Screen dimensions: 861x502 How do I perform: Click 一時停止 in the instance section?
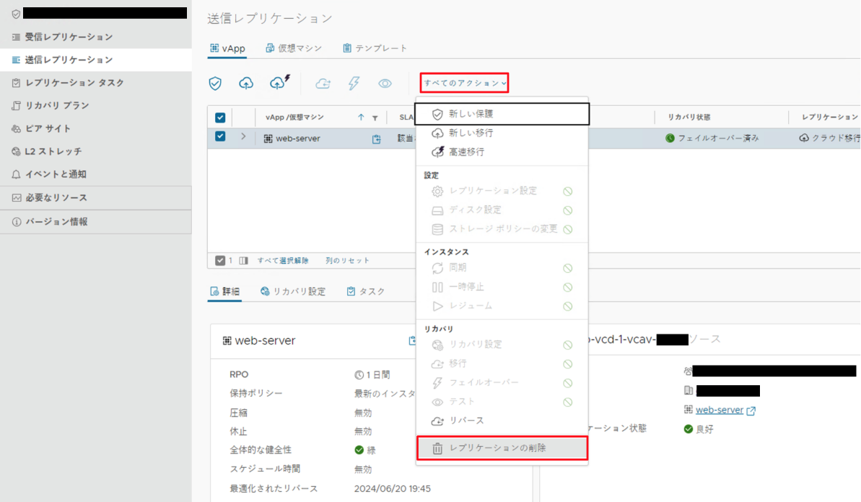pyautogui.click(x=502, y=287)
